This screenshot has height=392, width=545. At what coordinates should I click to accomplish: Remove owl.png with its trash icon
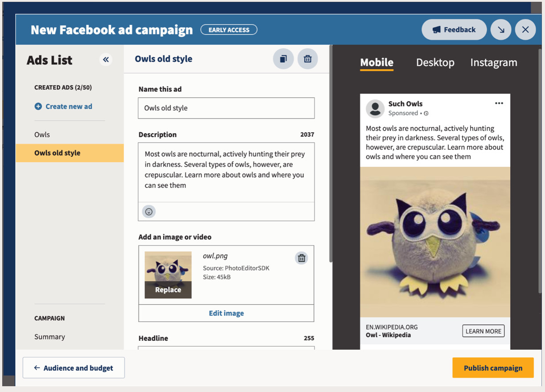tap(302, 258)
